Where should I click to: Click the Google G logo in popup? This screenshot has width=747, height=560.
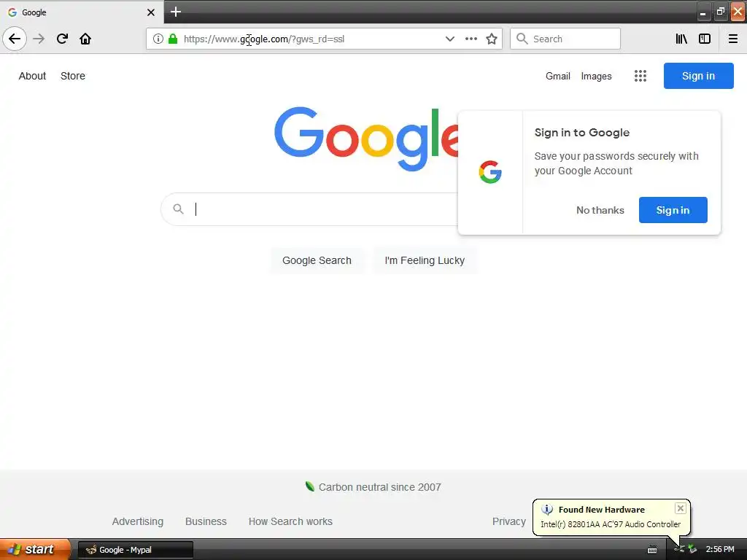pos(490,172)
